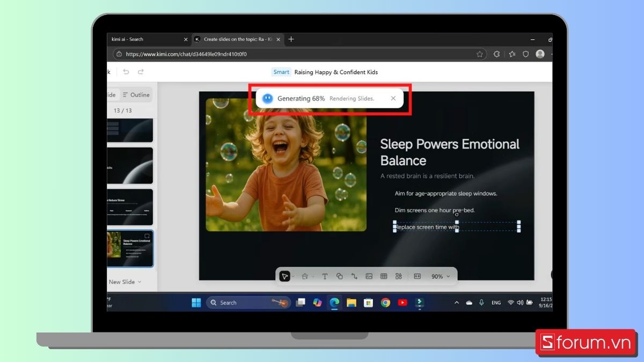Close the kimi ai - Search tab
This screenshot has height=362, width=644.
click(x=186, y=39)
